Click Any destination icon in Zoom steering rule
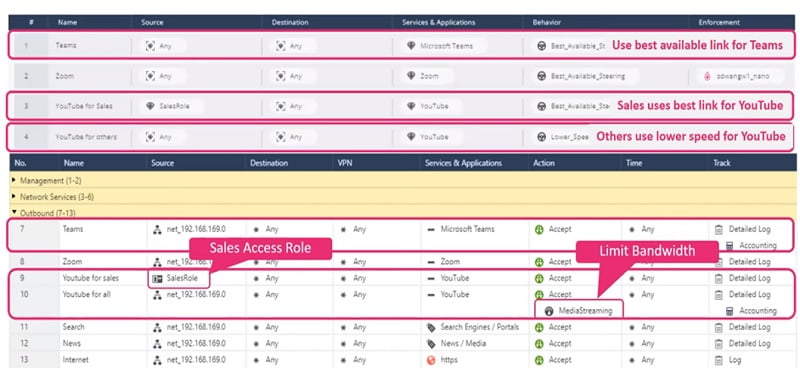 tap(281, 76)
